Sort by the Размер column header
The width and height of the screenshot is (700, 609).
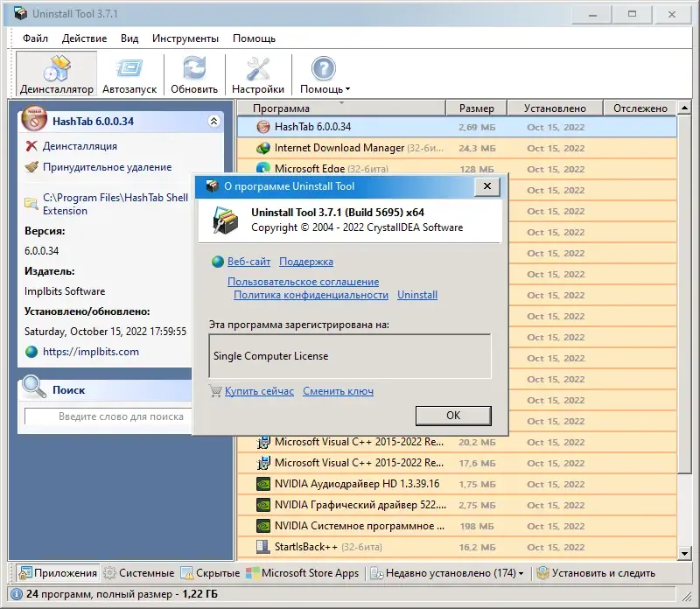pyautogui.click(x=476, y=108)
